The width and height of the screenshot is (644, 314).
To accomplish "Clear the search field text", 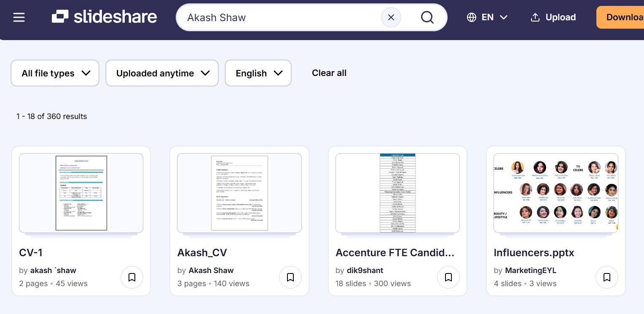I will click(391, 17).
